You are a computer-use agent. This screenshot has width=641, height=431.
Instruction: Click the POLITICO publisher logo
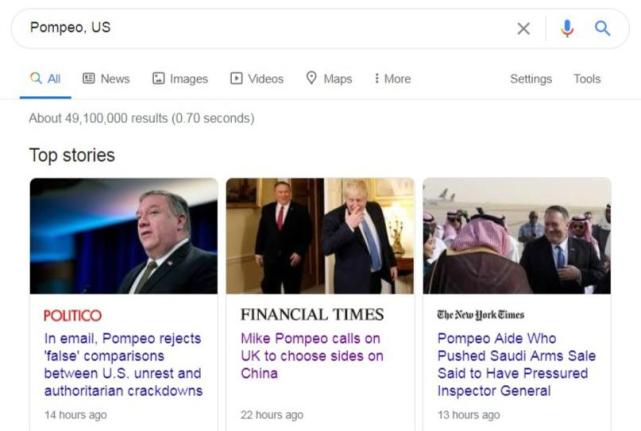73,315
